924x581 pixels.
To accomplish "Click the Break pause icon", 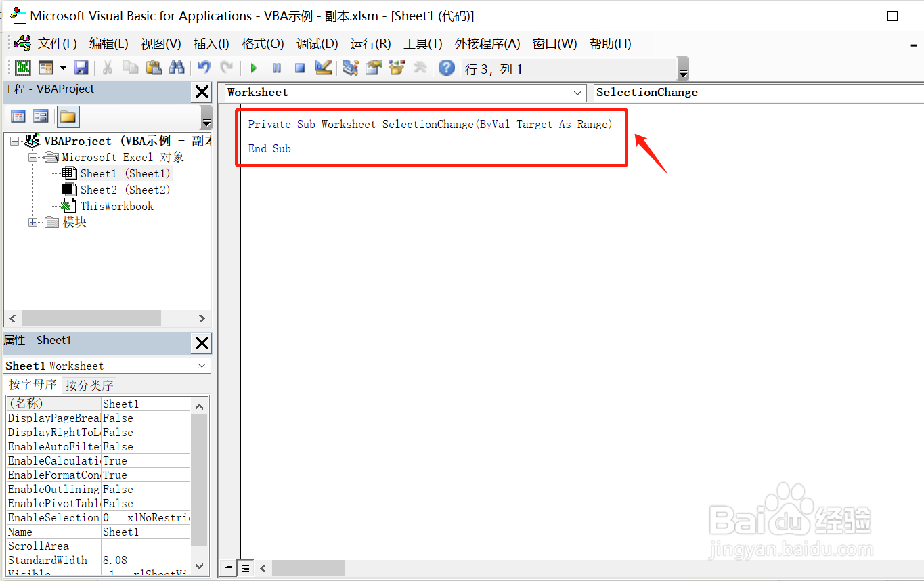I will (x=277, y=68).
